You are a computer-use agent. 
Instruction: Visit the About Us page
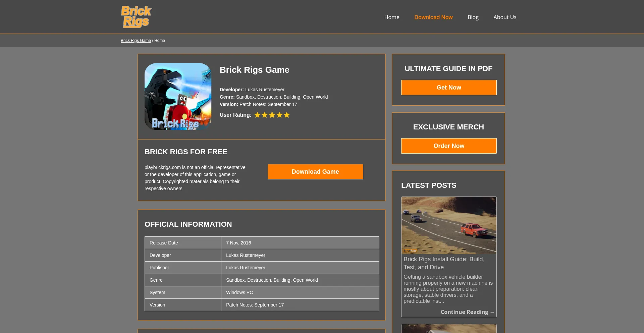[x=505, y=17]
